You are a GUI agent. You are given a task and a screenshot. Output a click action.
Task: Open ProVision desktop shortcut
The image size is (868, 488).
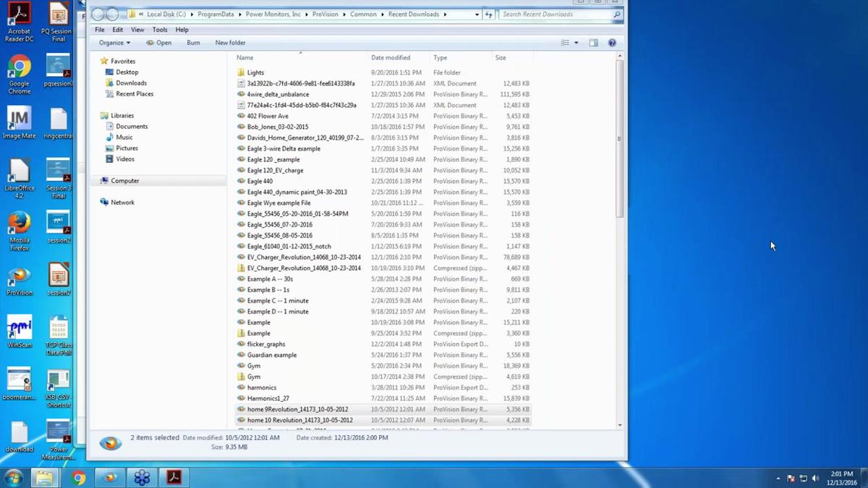19,278
